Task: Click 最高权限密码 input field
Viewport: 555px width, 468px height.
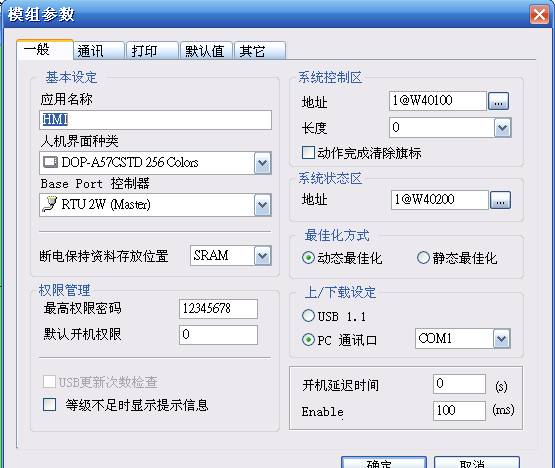Action: 218,309
